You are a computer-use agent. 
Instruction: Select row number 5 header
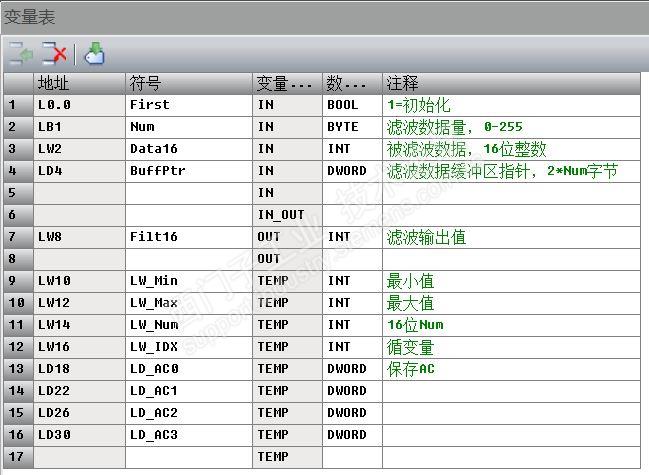19,193
